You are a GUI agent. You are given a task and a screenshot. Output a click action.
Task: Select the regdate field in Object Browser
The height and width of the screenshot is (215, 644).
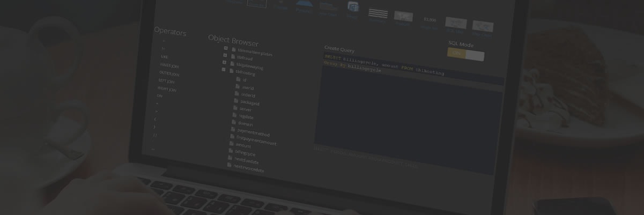tap(246, 116)
